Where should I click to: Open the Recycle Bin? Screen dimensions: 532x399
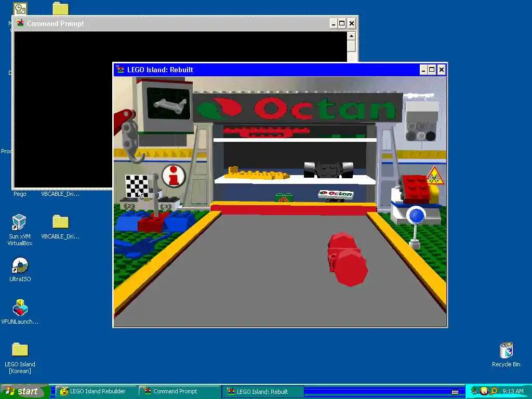click(x=506, y=354)
